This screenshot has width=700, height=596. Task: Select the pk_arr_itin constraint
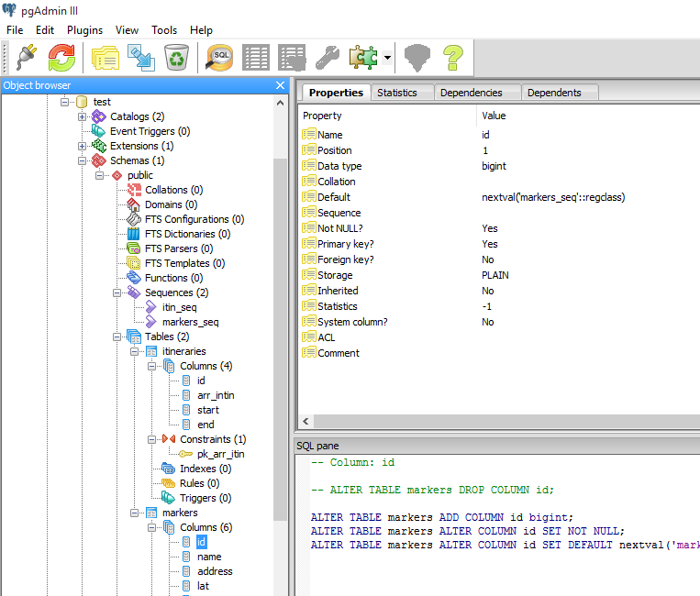pyautogui.click(x=220, y=454)
